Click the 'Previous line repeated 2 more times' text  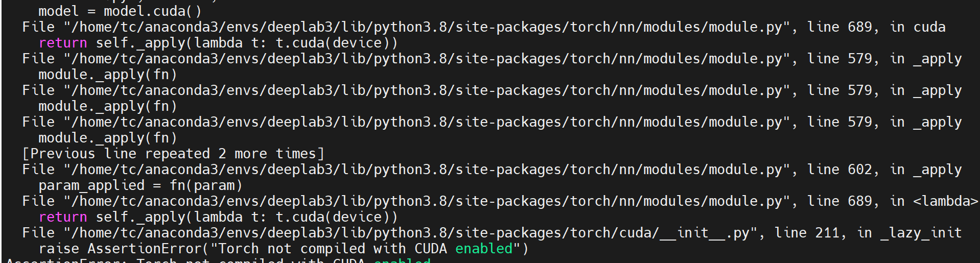click(173, 154)
